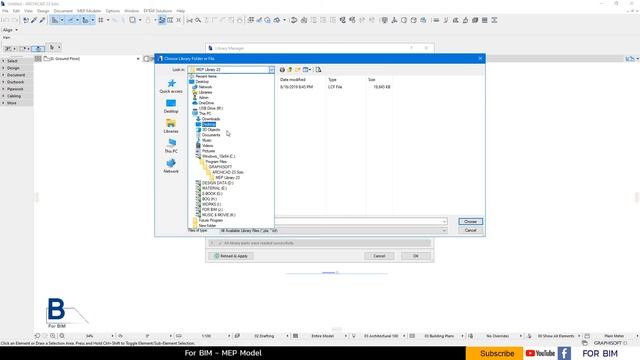
Task: Sort by Date modified column header
Action: click(x=293, y=80)
